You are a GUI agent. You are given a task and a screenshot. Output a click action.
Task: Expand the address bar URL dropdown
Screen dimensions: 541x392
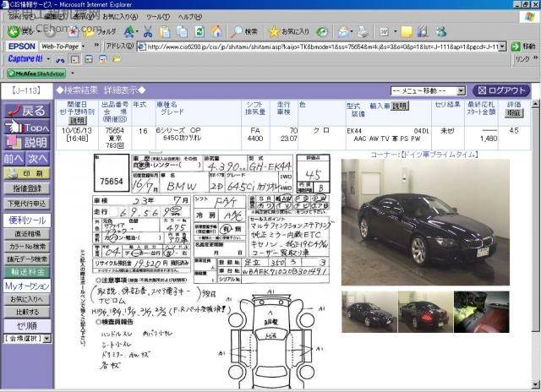click(x=502, y=46)
